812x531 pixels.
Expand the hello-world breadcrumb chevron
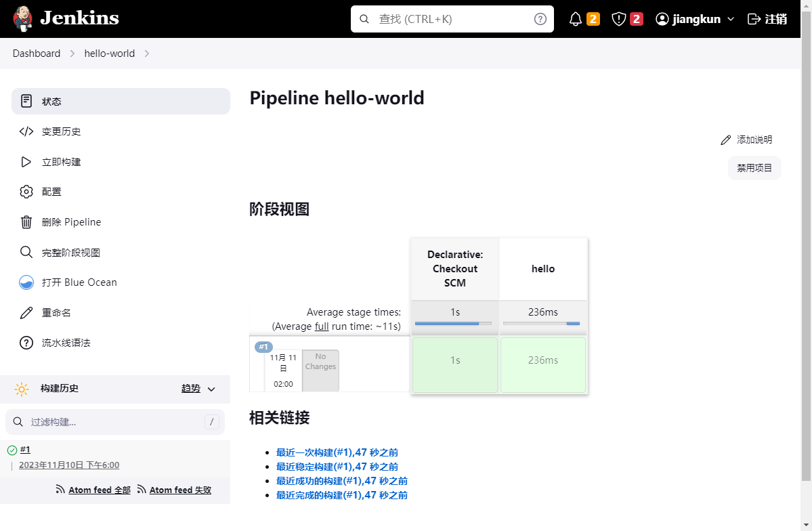[146, 54]
